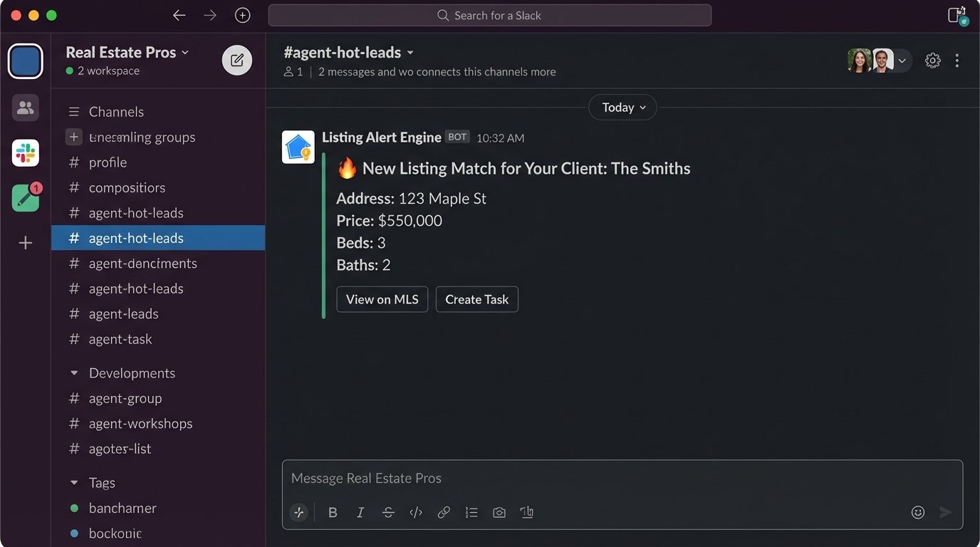
Task: Open the agent-task channel
Action: pos(120,339)
